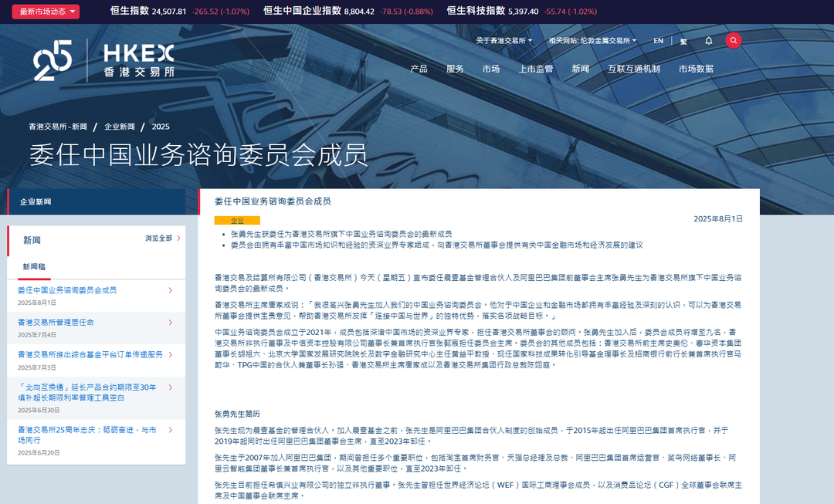Open the 服务 menu

[x=455, y=69]
